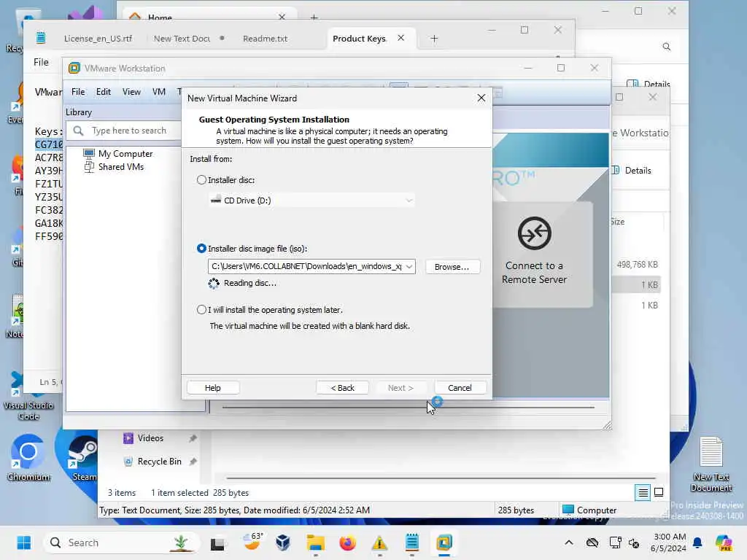Viewport: 747px width, 560px height.
Task: Open the VMware VM menu
Action: (158, 92)
